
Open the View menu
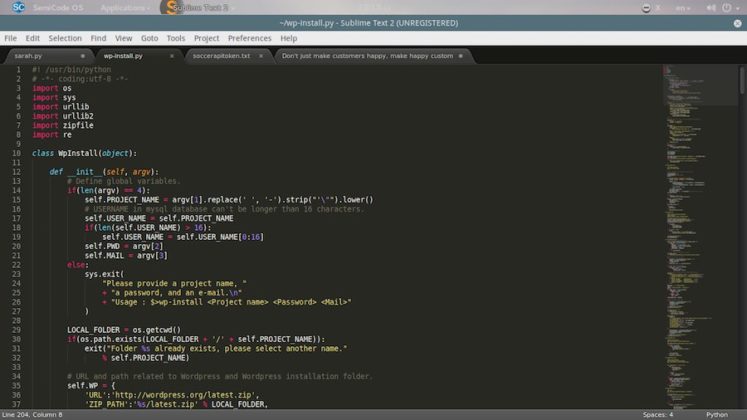[x=123, y=38]
